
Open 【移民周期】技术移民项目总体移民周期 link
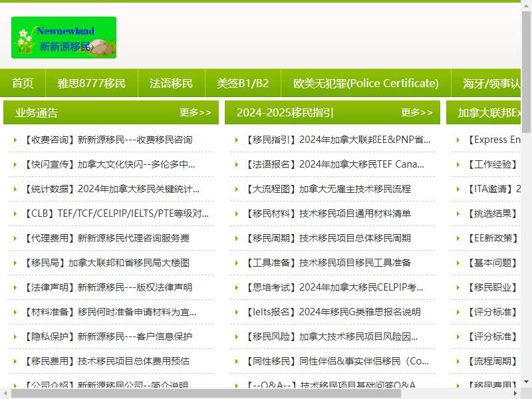(x=329, y=238)
